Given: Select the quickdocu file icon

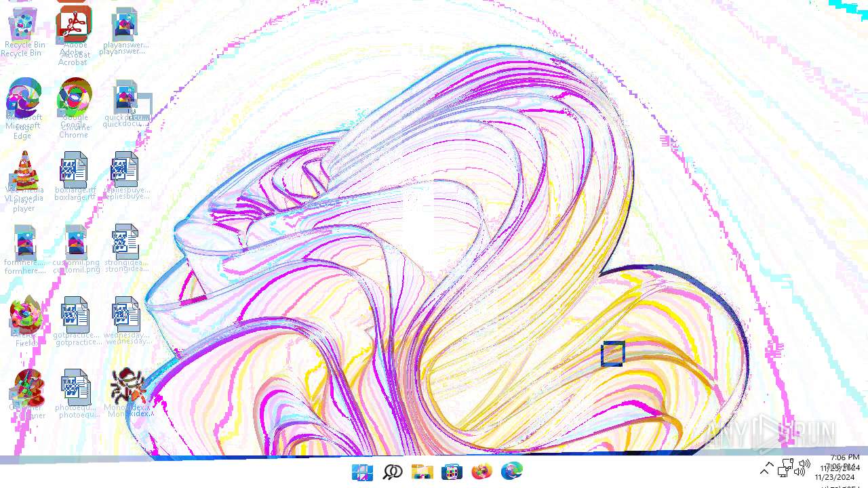Looking at the screenshot, I should pyautogui.click(x=125, y=104).
